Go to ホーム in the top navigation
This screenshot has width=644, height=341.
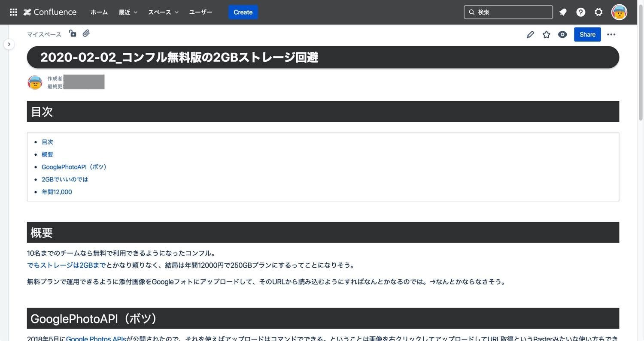click(x=99, y=12)
